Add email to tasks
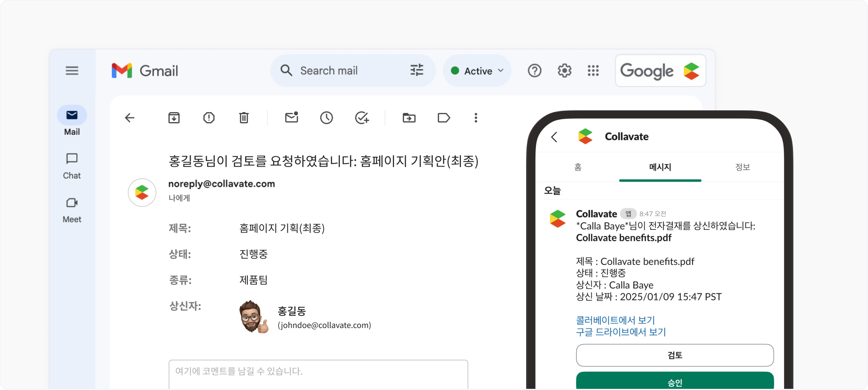 (x=362, y=118)
